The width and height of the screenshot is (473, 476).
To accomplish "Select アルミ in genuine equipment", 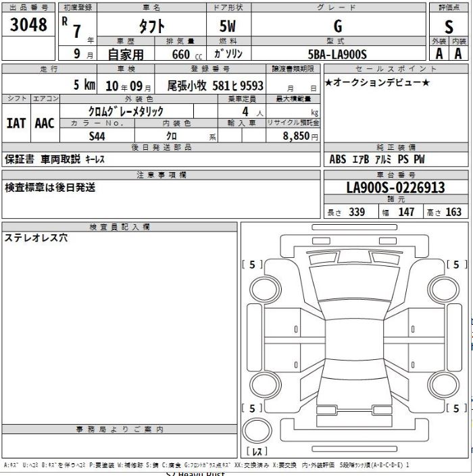I will point(383,159).
